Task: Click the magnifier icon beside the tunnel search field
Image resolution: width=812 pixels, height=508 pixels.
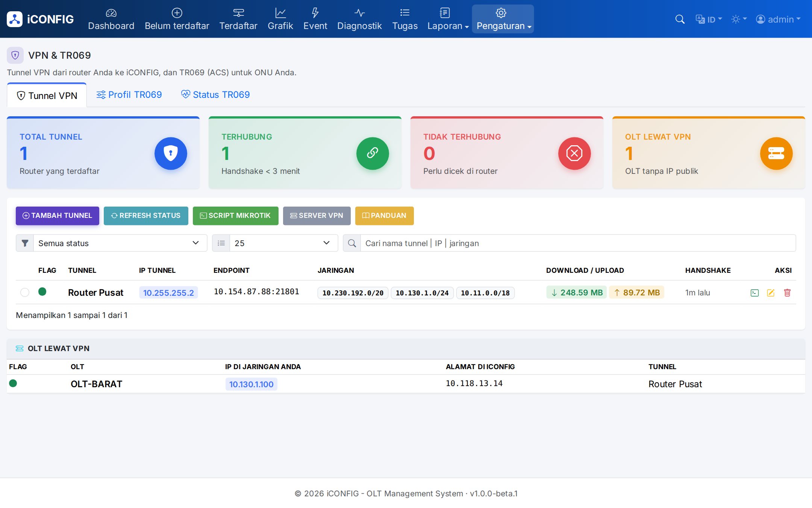Action: (352, 243)
